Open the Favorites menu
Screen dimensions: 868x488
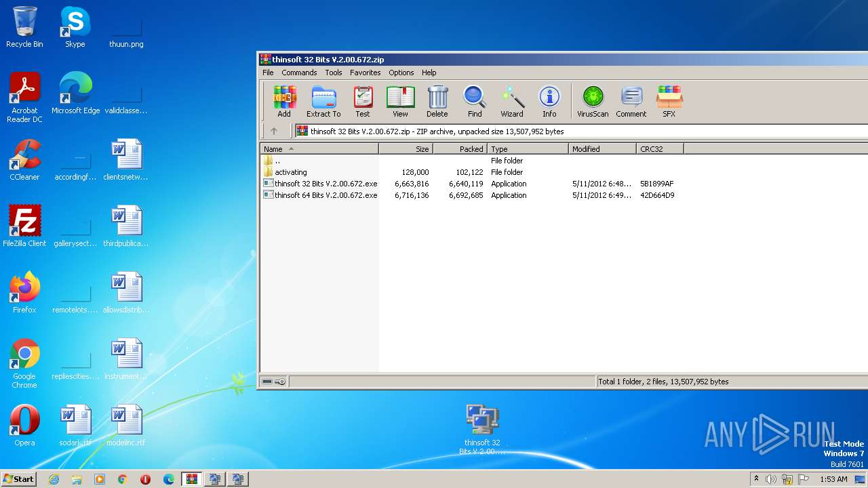click(365, 73)
